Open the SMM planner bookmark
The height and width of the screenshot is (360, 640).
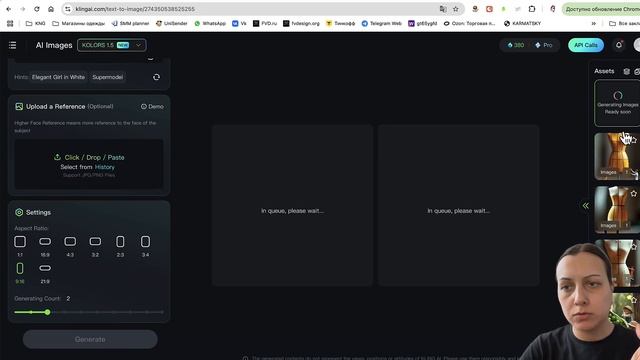pyautogui.click(x=131, y=24)
